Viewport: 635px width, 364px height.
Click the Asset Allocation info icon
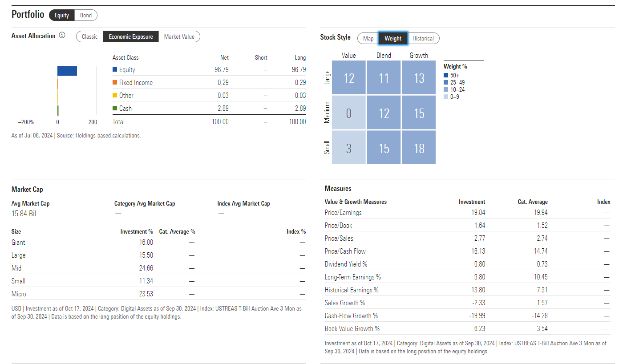pyautogui.click(x=62, y=36)
